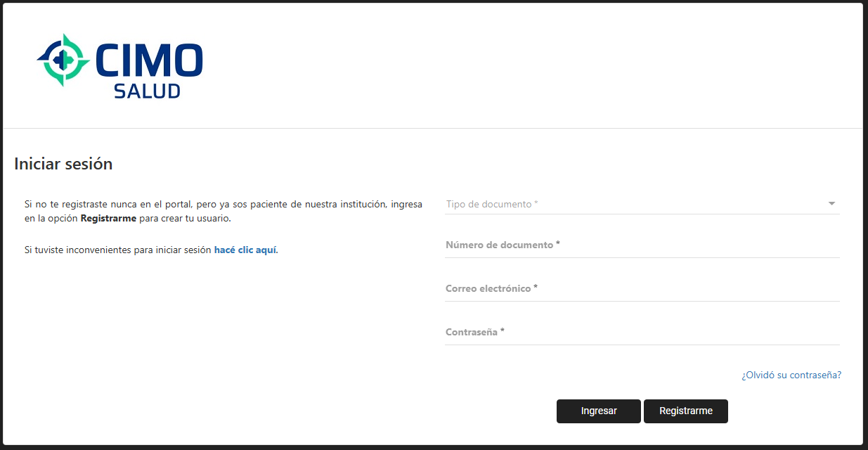868x450 pixels.
Task: Follow the 'hacé clic aquí' link
Action: coord(245,250)
